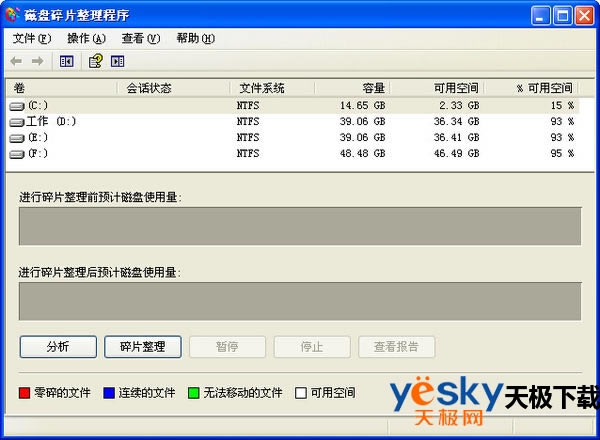Image resolution: width=600 pixels, height=440 pixels.
Task: Click the 碎片整理 button
Action: click(x=142, y=347)
